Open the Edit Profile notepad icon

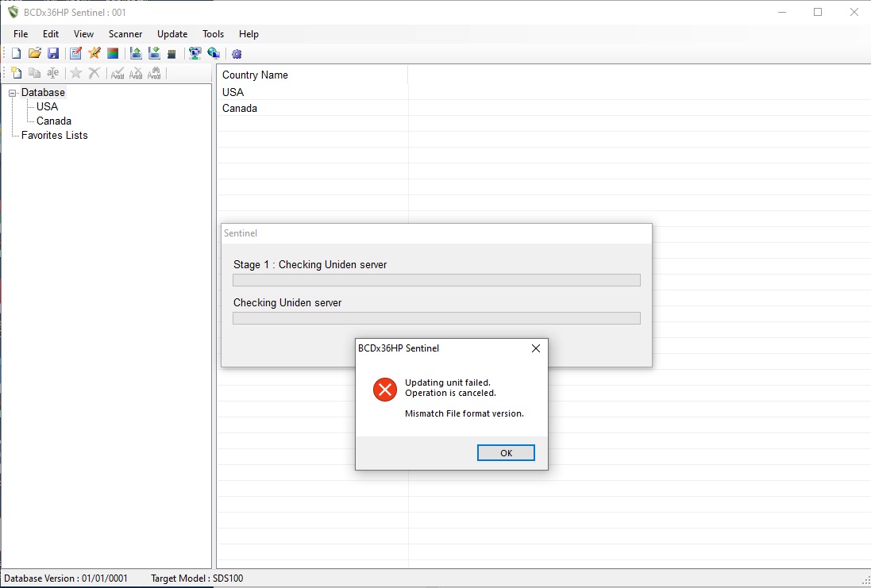(76, 53)
